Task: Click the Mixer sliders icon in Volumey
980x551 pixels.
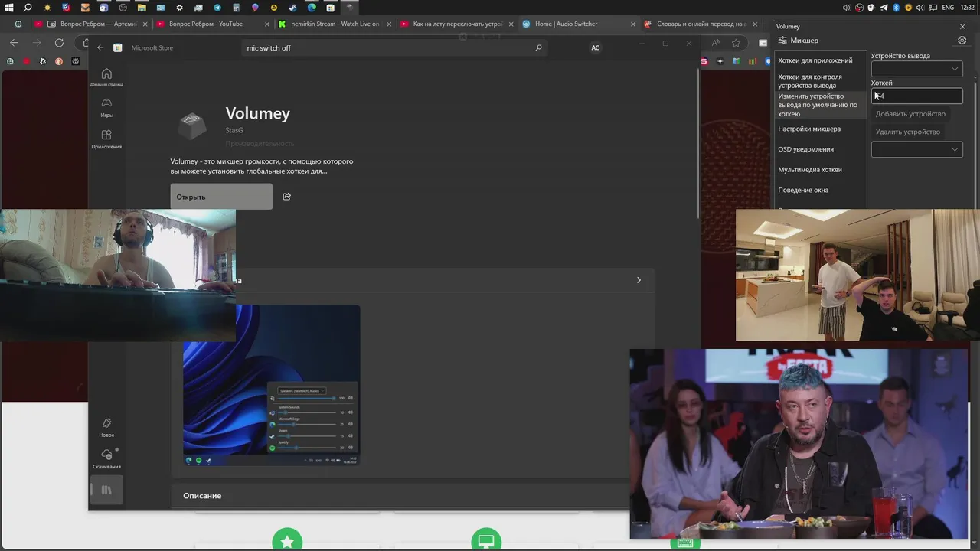Action: tap(782, 41)
